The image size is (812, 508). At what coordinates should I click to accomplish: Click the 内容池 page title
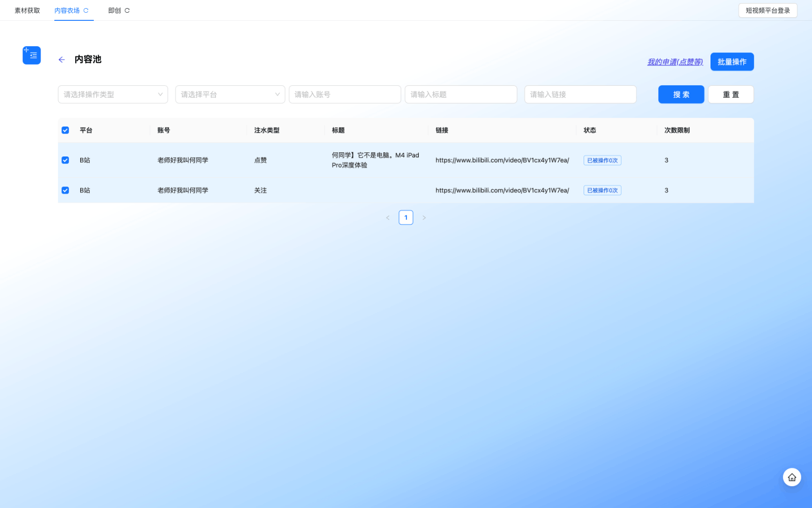[88, 59]
